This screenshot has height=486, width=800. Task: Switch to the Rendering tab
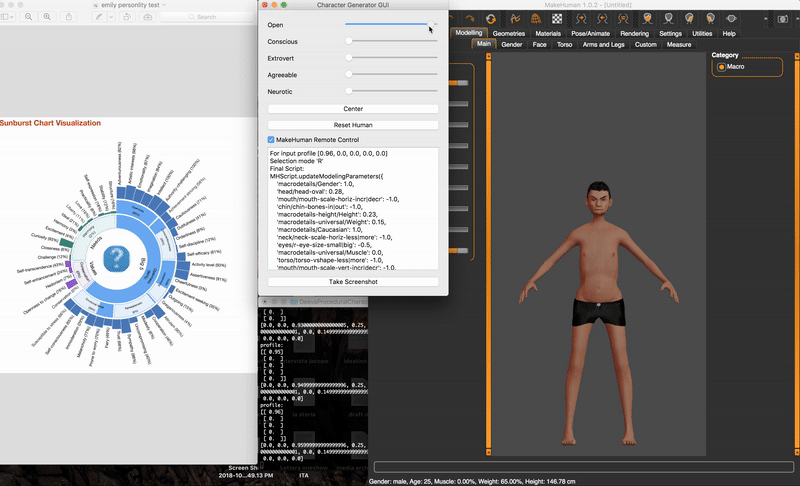(x=634, y=33)
